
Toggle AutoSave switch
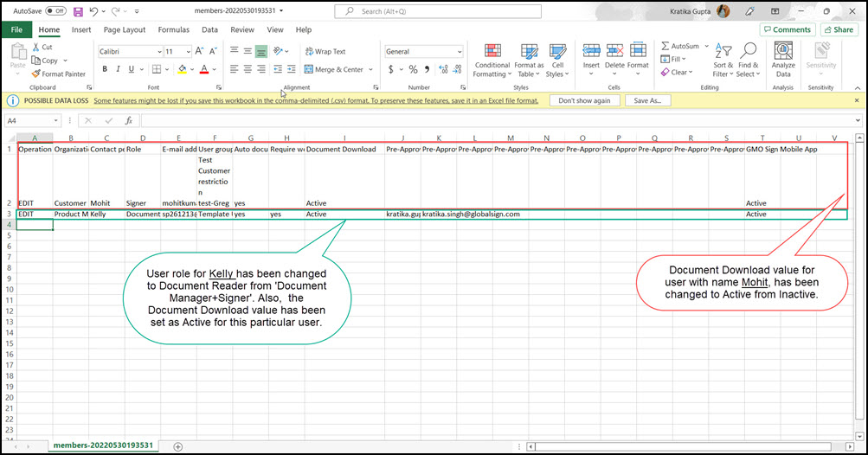point(55,11)
